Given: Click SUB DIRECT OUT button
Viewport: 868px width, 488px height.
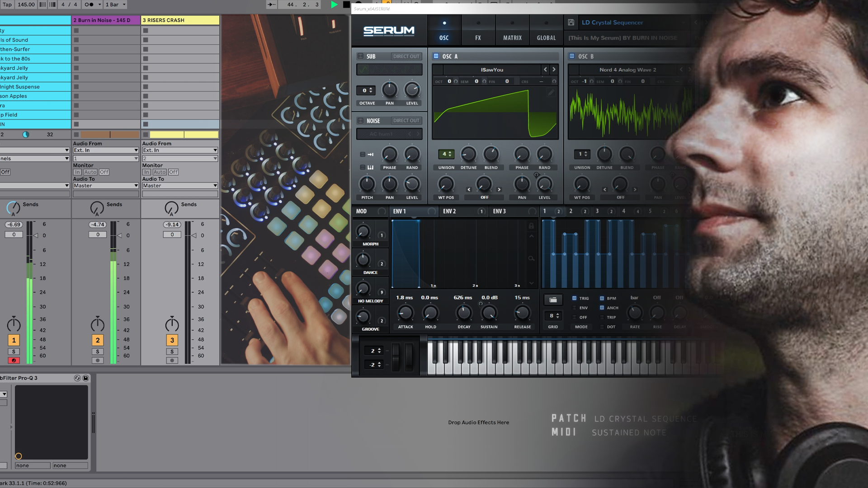Looking at the screenshot, I should click(x=406, y=56).
